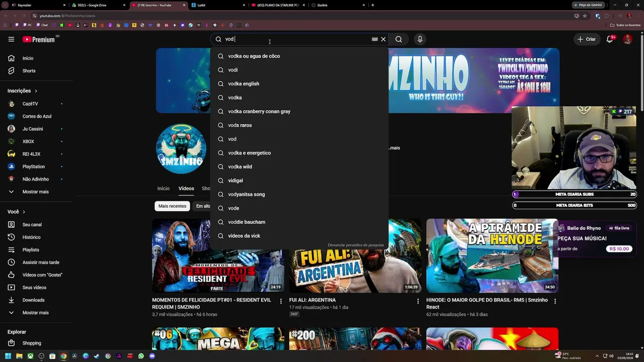Screen dimensions: 644x362
Task: Select suggestion "videos da vick"
Action: click(x=299, y=236)
